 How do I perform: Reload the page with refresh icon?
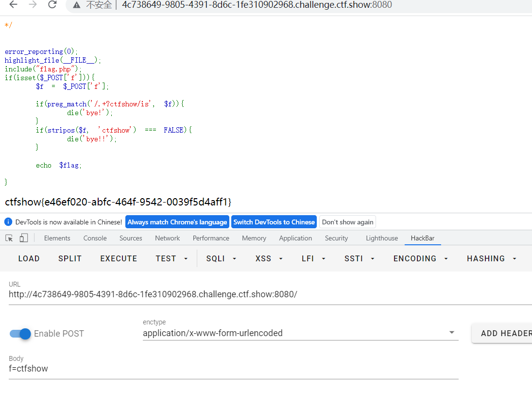click(x=52, y=4)
